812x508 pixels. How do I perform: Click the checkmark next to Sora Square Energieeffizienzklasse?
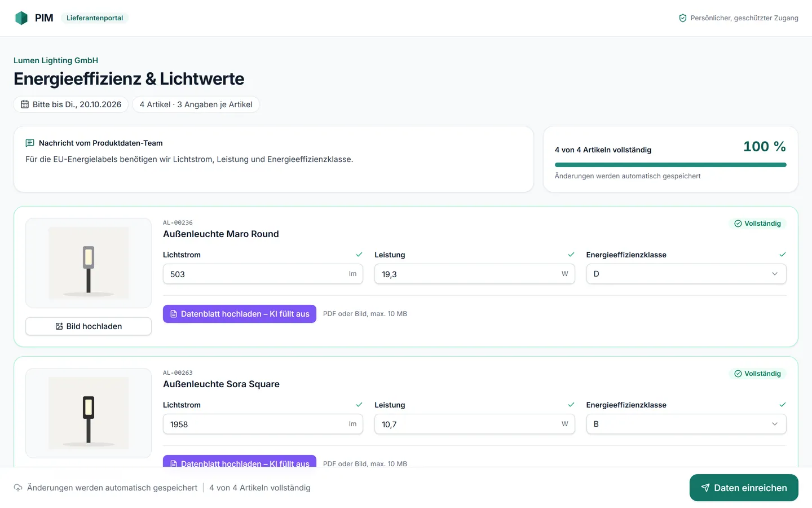[783, 405]
